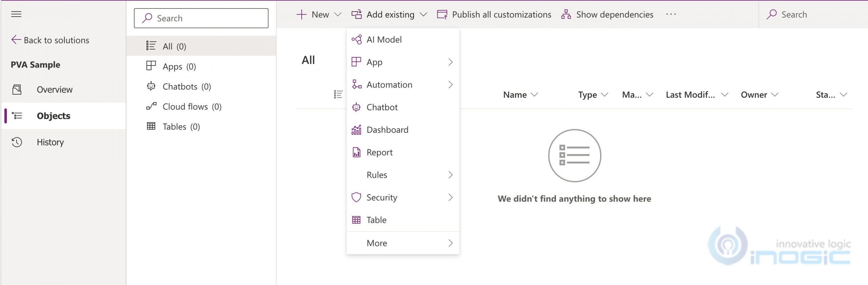The height and width of the screenshot is (285, 868).
Task: Choose Dashboard menu entry
Action: [x=403, y=130]
